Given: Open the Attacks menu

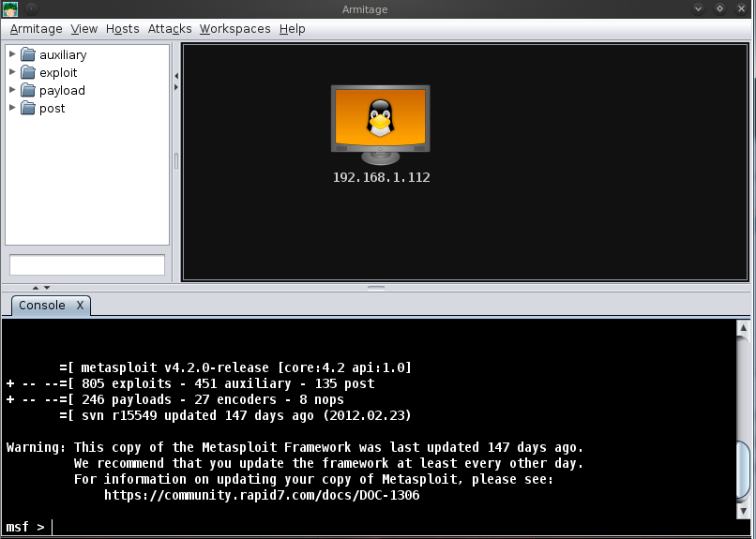Looking at the screenshot, I should click(170, 29).
